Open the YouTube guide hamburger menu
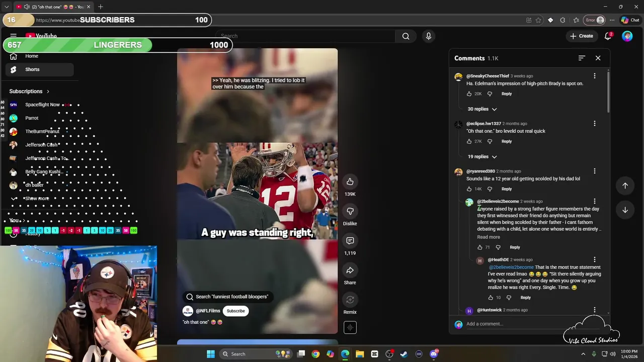 tap(14, 36)
